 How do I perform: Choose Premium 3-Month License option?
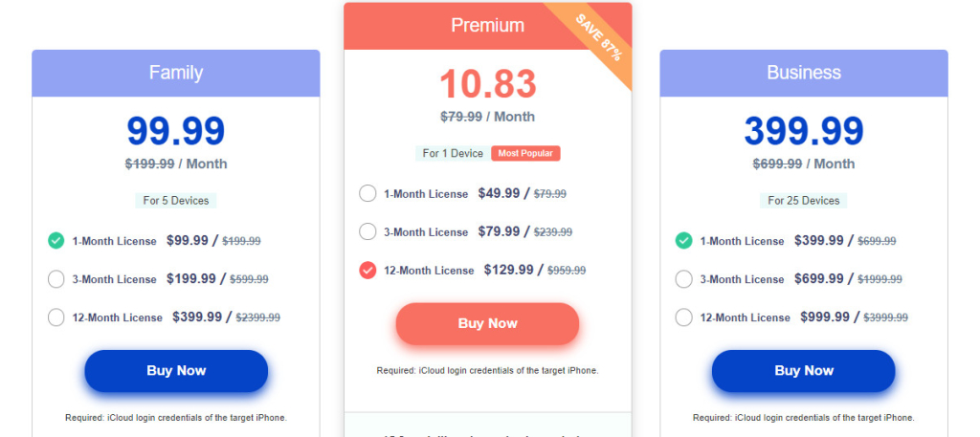point(367,231)
